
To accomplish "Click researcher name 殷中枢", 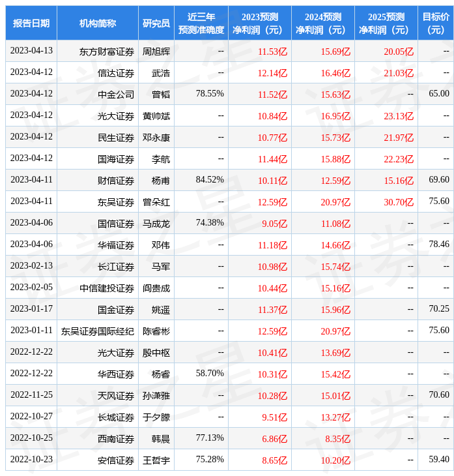I will [156, 353].
